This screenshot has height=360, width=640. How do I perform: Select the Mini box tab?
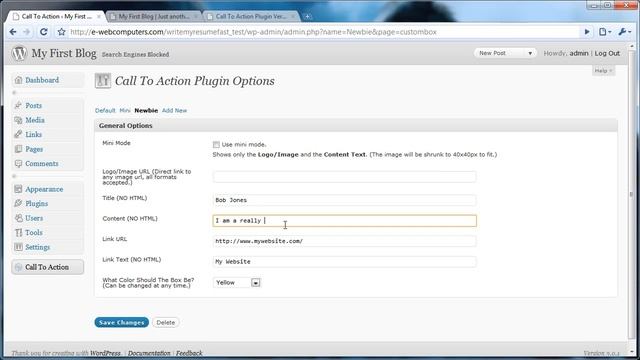coord(125,111)
